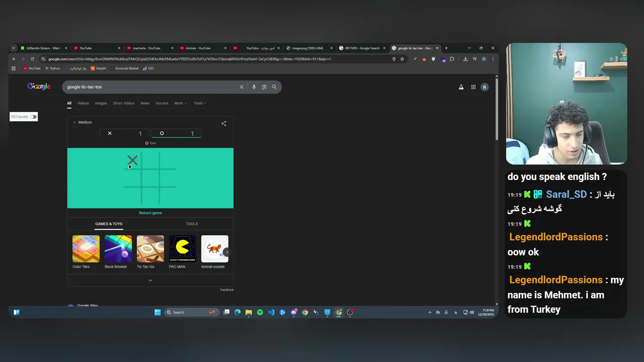This screenshot has height=362, width=644.
Task: Switch to the Images results tab
Action: click(101, 103)
